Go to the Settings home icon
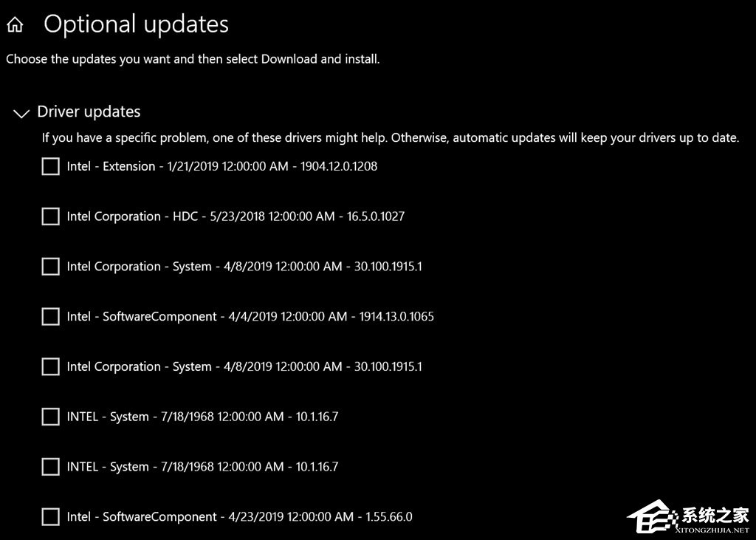The width and height of the screenshot is (756, 540). [x=15, y=26]
